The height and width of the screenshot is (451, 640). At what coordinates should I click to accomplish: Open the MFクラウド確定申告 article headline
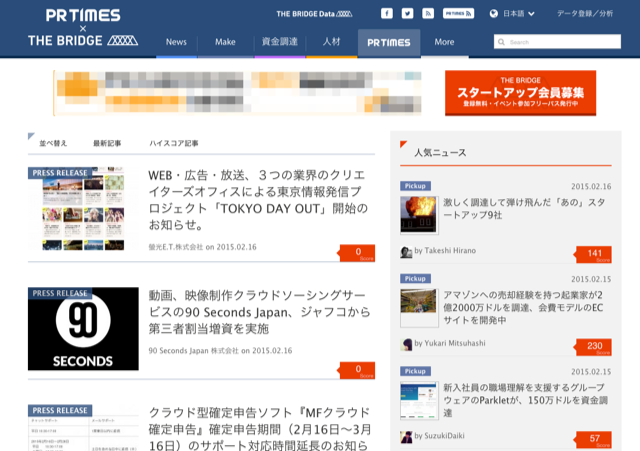pos(260,429)
